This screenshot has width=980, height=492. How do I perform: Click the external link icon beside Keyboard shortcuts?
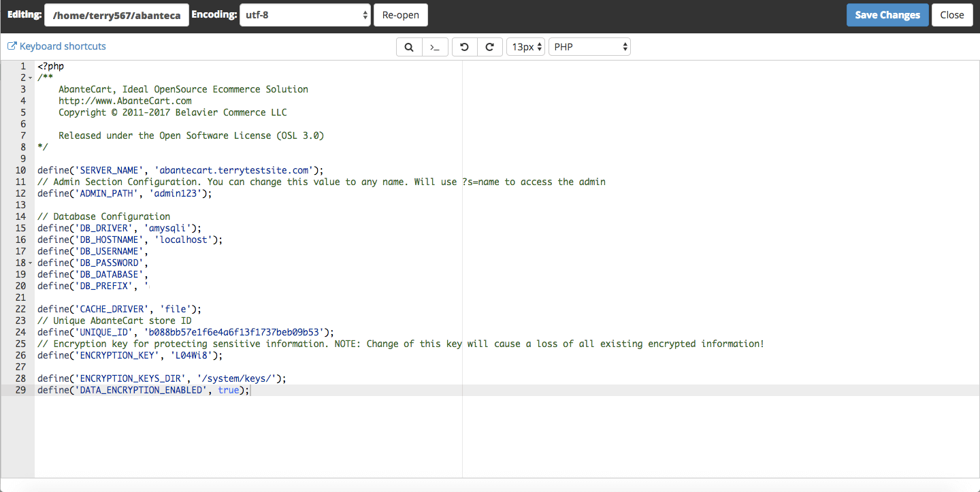pyautogui.click(x=12, y=46)
